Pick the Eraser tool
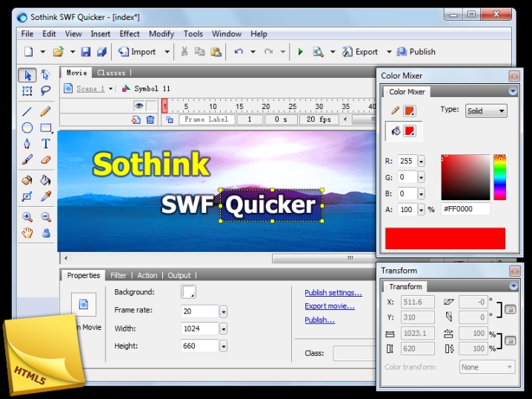The width and height of the screenshot is (532, 399). click(45, 159)
